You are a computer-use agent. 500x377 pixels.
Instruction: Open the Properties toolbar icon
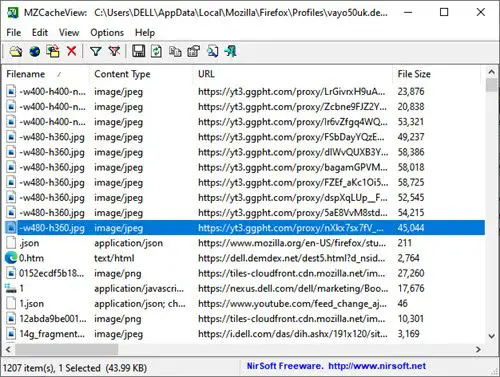[x=193, y=51]
